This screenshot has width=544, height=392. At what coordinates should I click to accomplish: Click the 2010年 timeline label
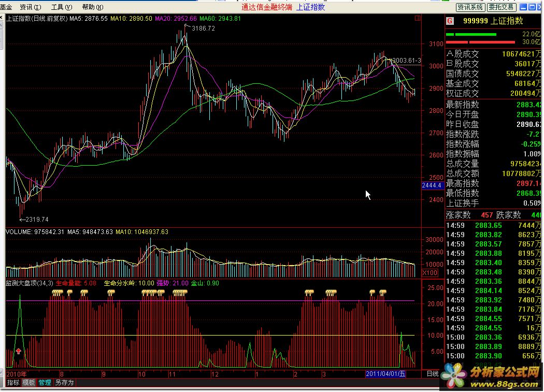click(16, 373)
